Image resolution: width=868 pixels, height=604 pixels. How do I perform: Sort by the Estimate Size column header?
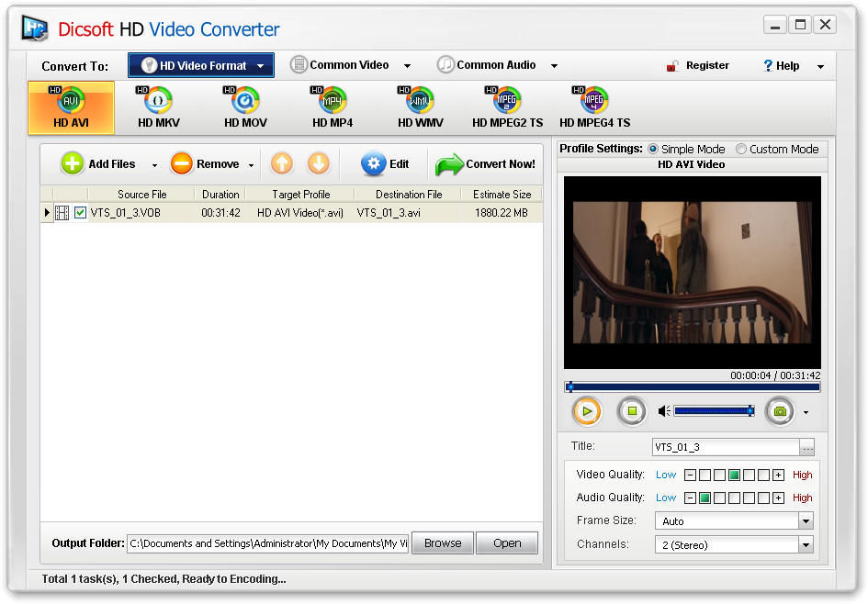(x=502, y=195)
